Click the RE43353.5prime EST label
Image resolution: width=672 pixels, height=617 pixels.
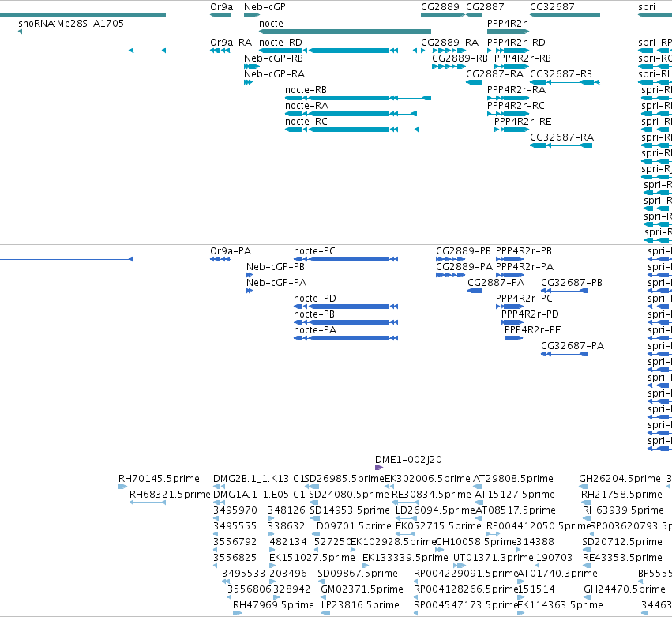623,558
